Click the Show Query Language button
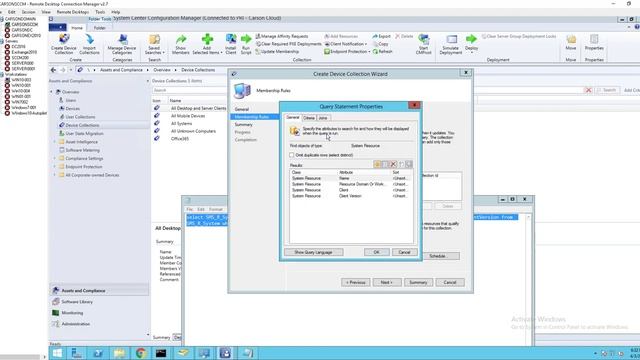Screen dimensions: 640x360 tap(313, 252)
